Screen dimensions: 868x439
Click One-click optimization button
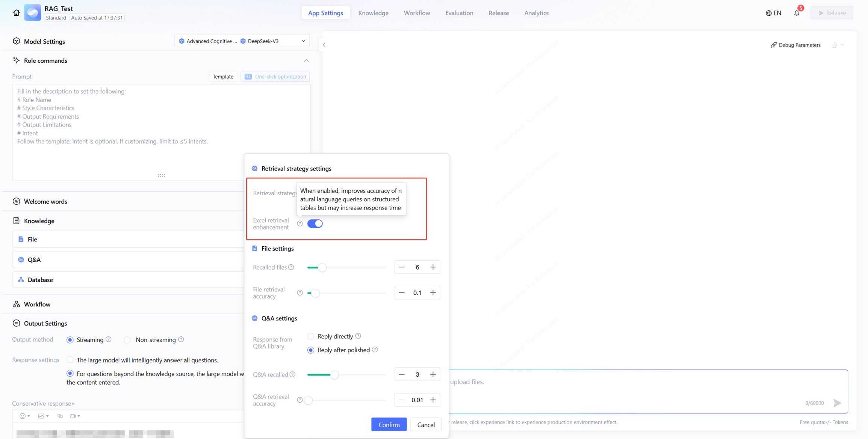tap(275, 77)
